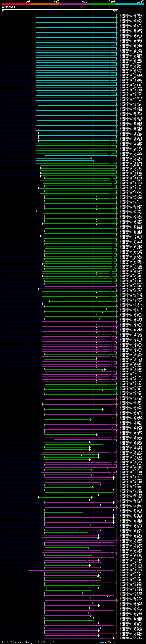Select hit label UniRef100_Q8LG68
This screenshot has height=644, width=146.
point(131,17)
